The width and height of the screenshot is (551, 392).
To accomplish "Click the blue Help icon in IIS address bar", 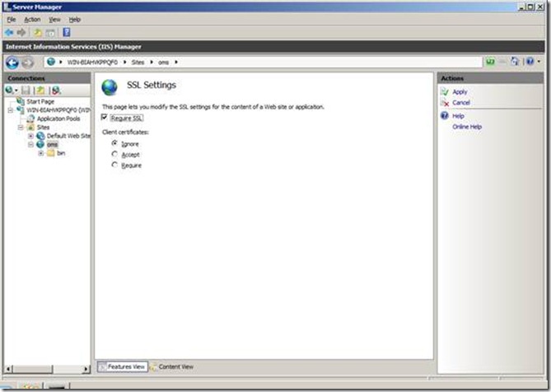I will click(530, 62).
